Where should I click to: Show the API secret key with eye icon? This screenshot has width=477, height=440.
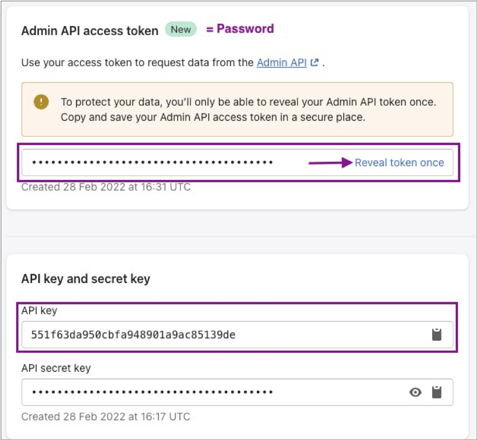coord(415,392)
